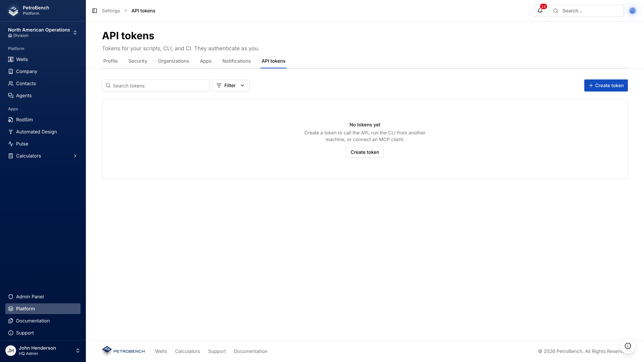Open the Filter dropdown

(x=230, y=85)
